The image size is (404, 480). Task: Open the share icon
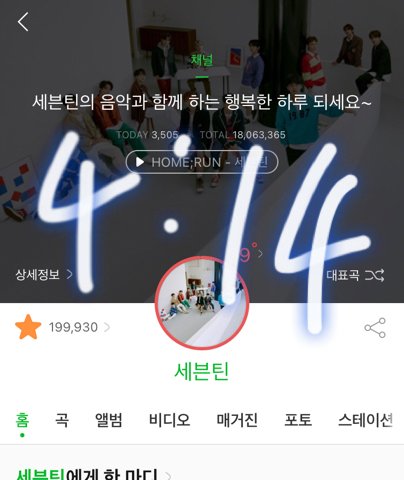375,328
